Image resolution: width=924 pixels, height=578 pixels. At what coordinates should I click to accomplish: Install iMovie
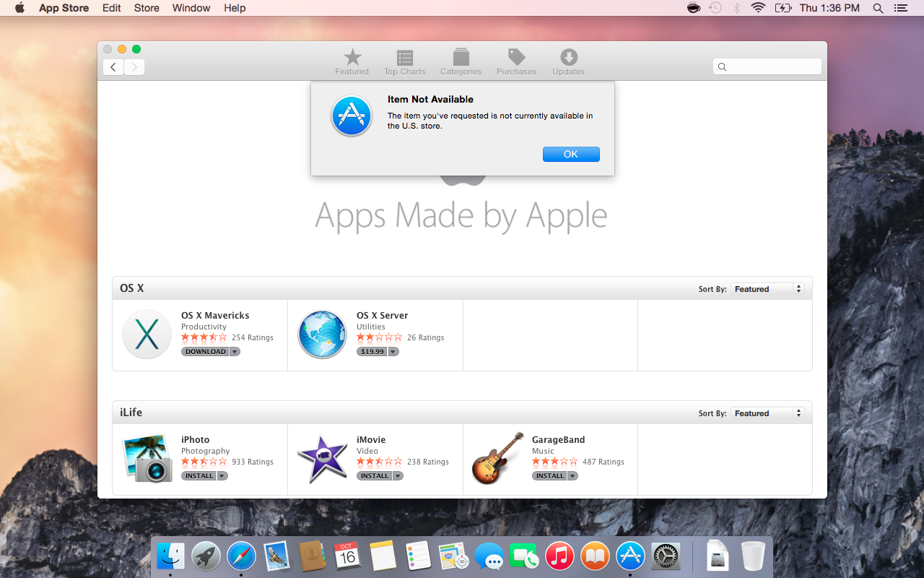pyautogui.click(x=375, y=476)
